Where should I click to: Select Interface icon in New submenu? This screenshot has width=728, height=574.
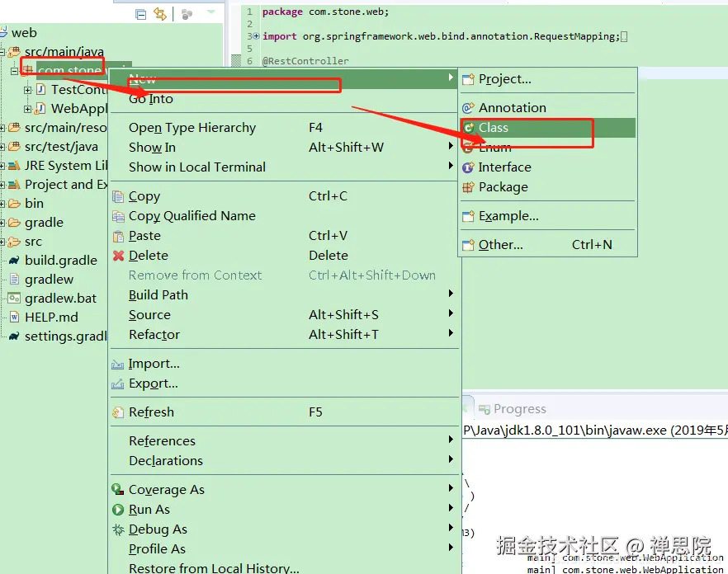[468, 167]
